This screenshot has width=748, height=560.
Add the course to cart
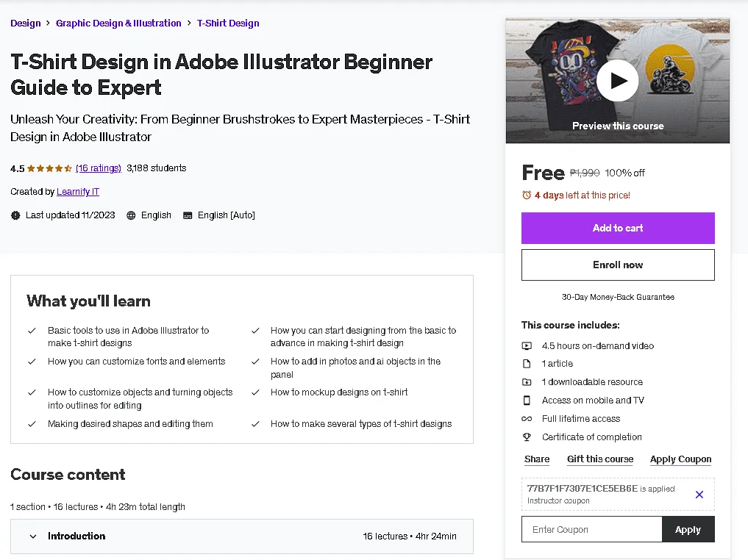[x=618, y=229]
